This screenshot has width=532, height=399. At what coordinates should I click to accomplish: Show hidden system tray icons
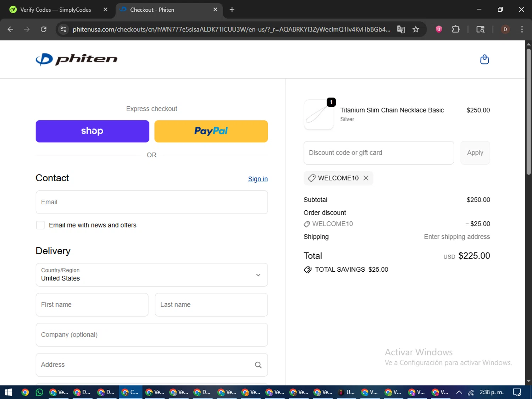click(459, 392)
